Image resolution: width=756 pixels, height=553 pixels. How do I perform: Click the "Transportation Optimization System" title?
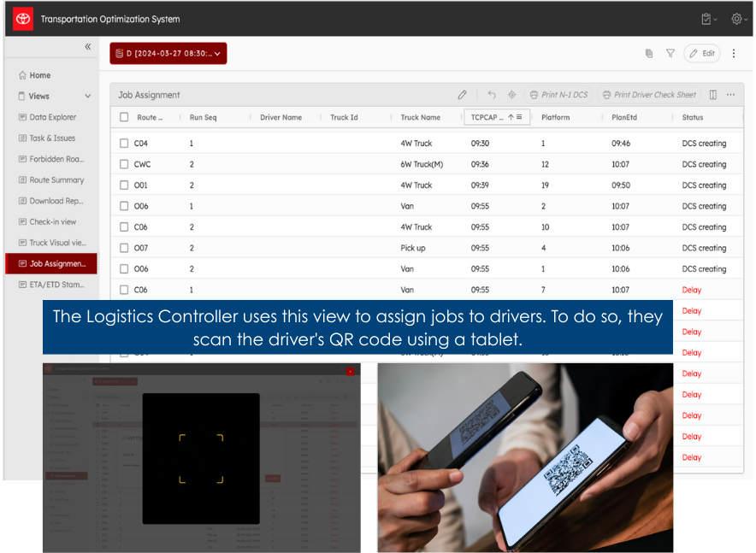point(110,20)
